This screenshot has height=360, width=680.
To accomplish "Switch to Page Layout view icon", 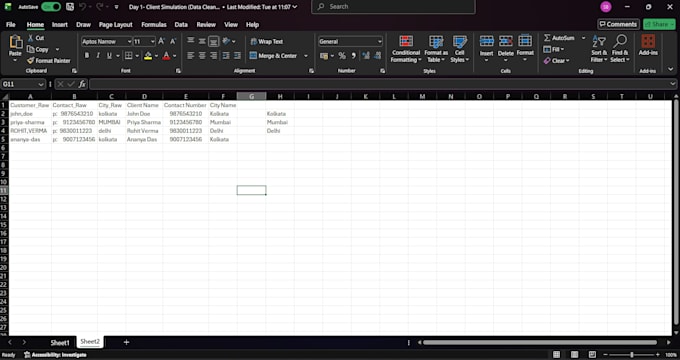I will tap(574, 355).
